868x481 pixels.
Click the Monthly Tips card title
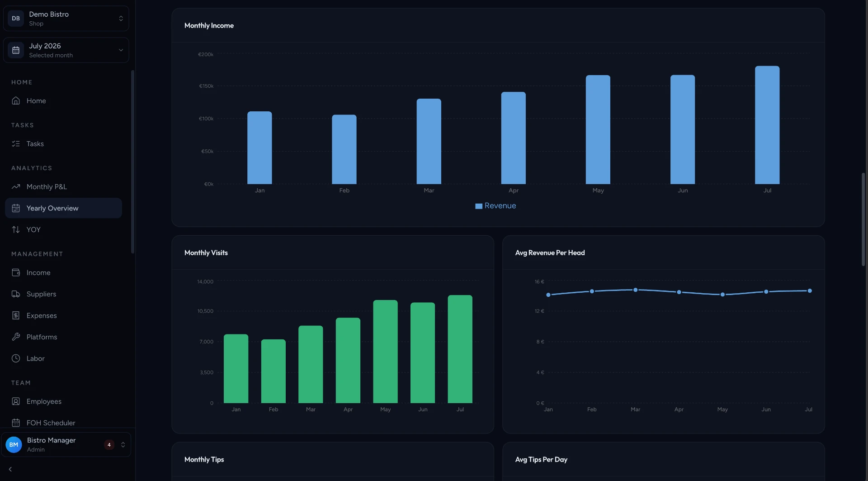204,459
